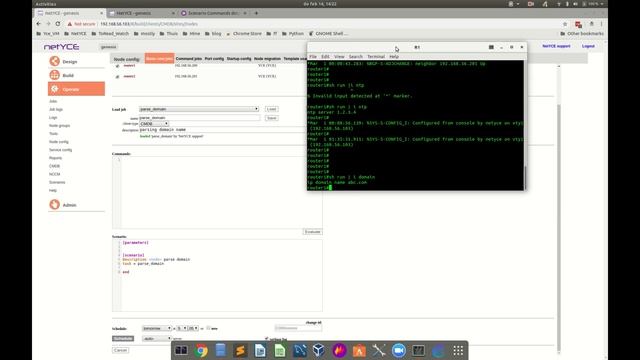Click the Schedule button
This screenshot has height=360, width=640.
click(123, 338)
